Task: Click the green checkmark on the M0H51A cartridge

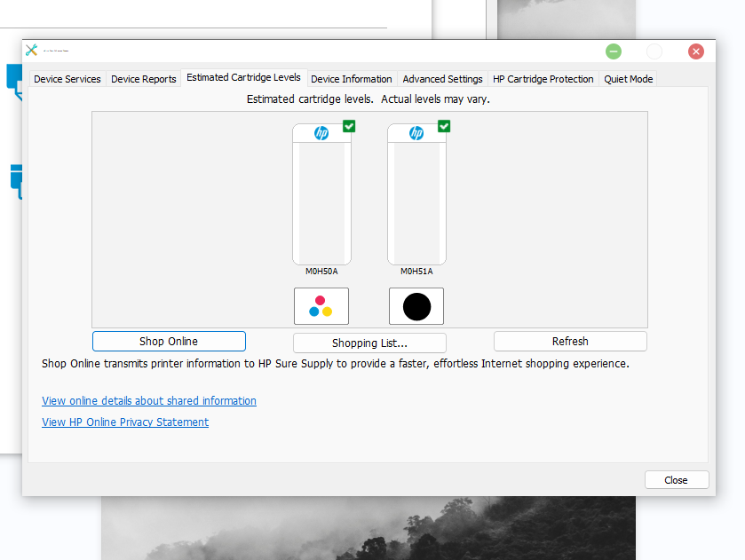Action: tap(444, 126)
